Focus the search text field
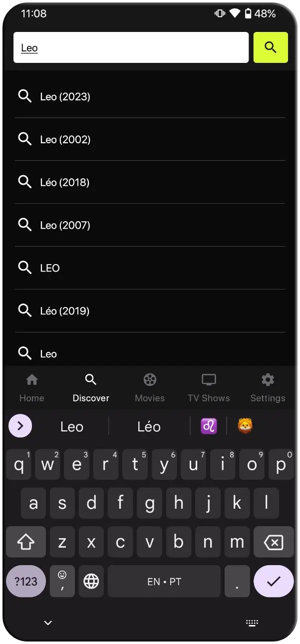 pyautogui.click(x=131, y=48)
